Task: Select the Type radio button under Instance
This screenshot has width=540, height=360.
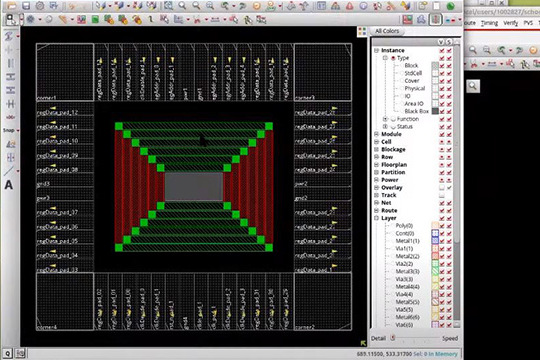Action: (393, 58)
